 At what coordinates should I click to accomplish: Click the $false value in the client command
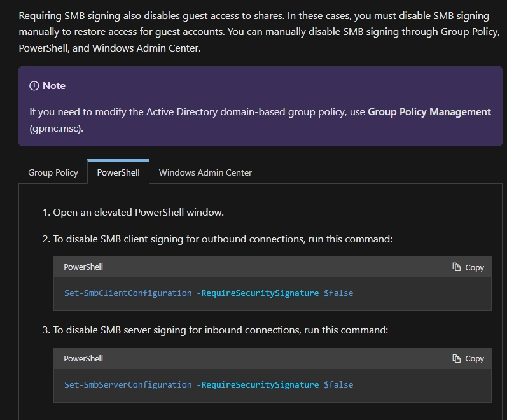[338, 293]
